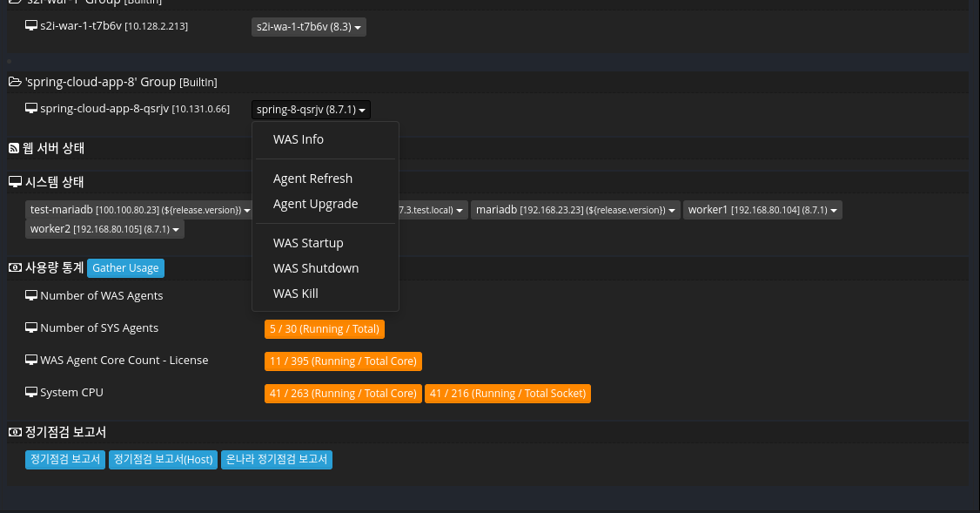Open the worker1 system agent dropdown
980x513 pixels.
pyautogui.click(x=762, y=210)
